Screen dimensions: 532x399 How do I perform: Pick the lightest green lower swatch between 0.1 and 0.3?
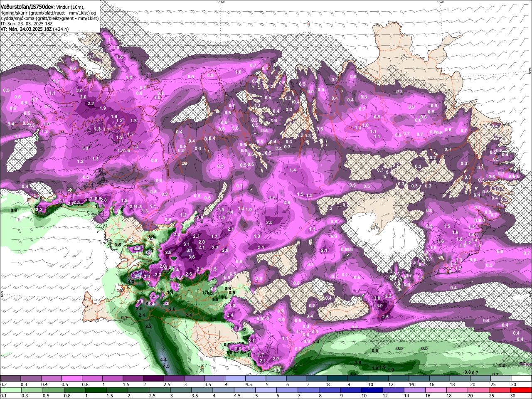pyautogui.click(x=11, y=390)
